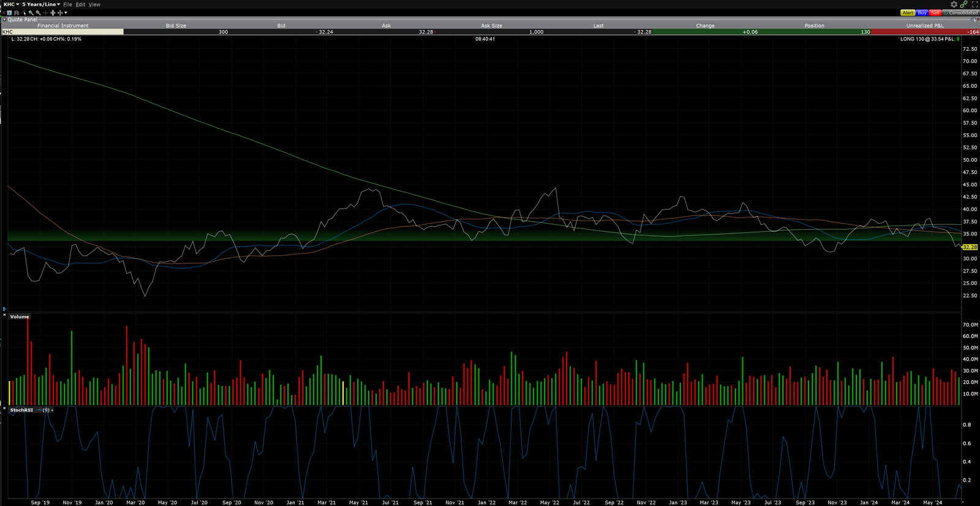Select the bar chart type icon

(x=17, y=12)
